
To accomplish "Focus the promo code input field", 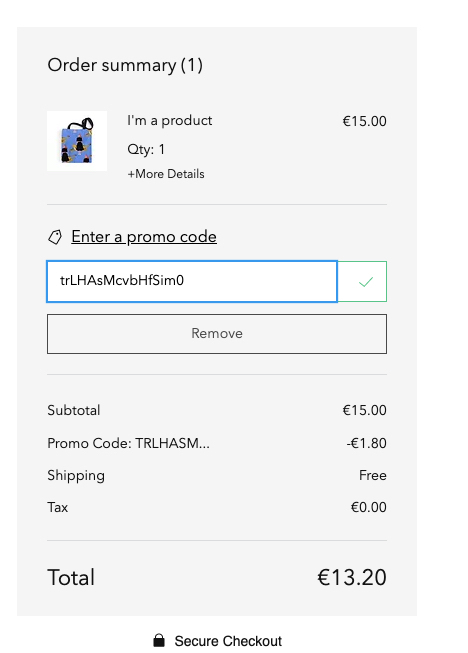I will [x=192, y=282].
